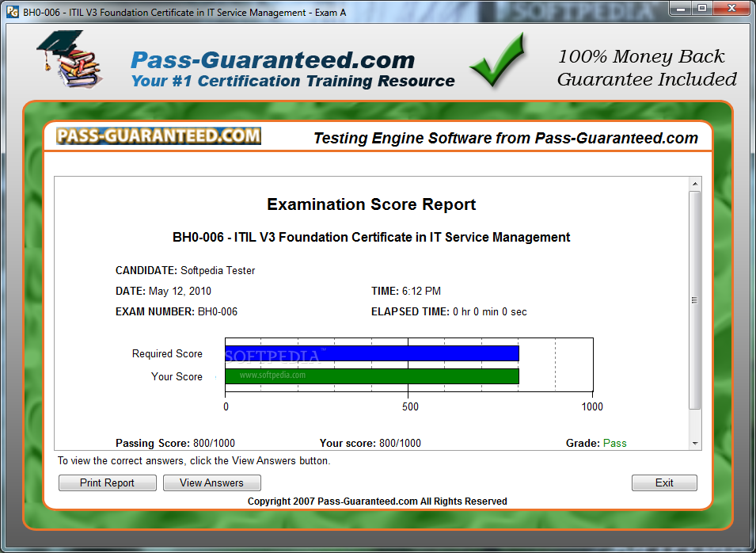Open View Answers

(211, 482)
